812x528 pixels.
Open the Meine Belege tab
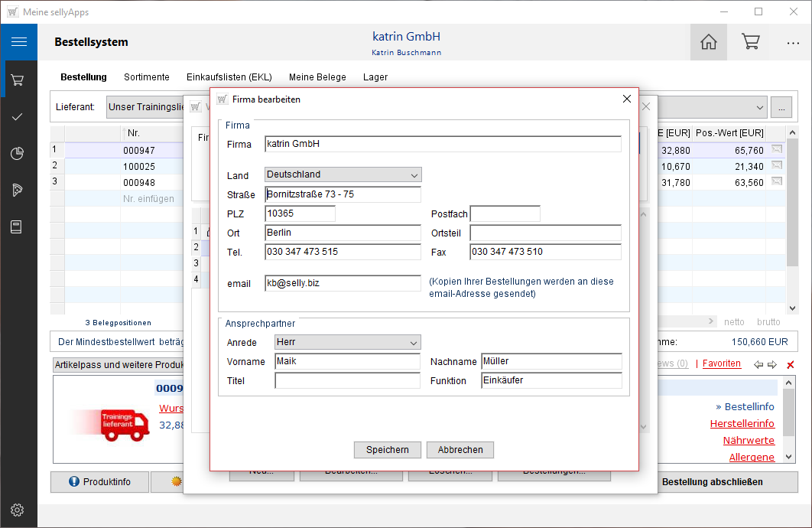click(x=317, y=77)
